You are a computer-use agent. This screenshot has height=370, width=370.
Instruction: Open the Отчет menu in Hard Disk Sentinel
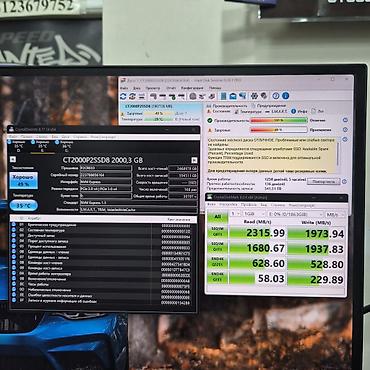(171, 88)
